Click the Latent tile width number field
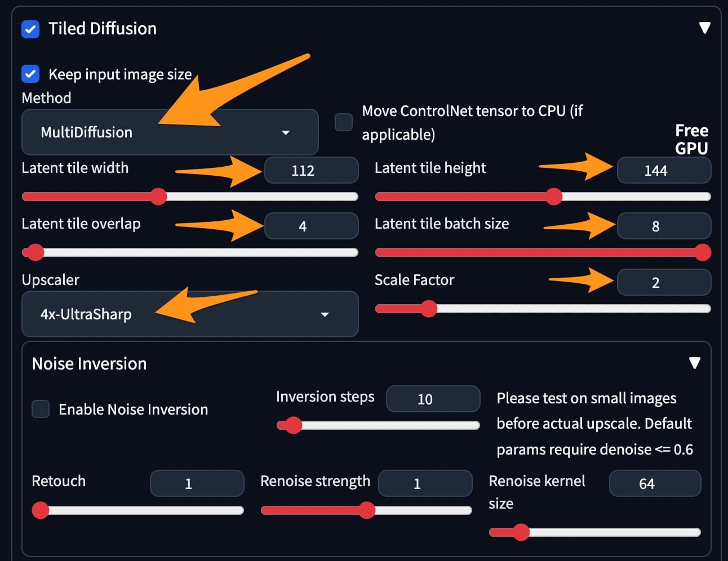Viewport: 728px width, 561px height. click(x=311, y=170)
